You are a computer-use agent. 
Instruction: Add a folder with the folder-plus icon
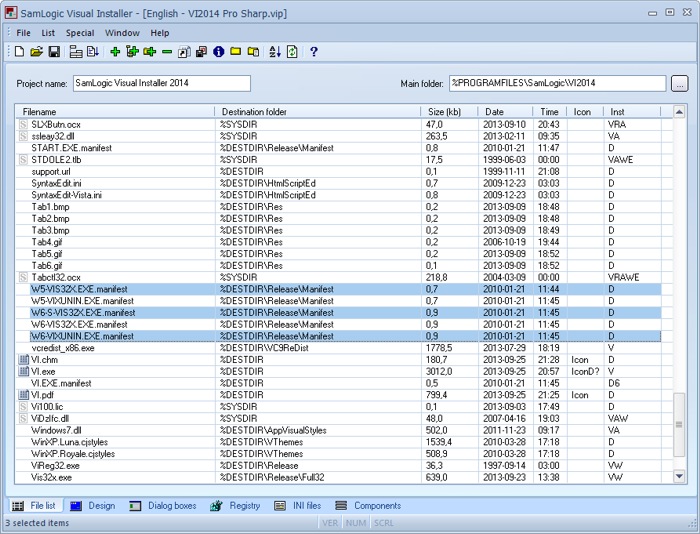pyautogui.click(x=150, y=52)
